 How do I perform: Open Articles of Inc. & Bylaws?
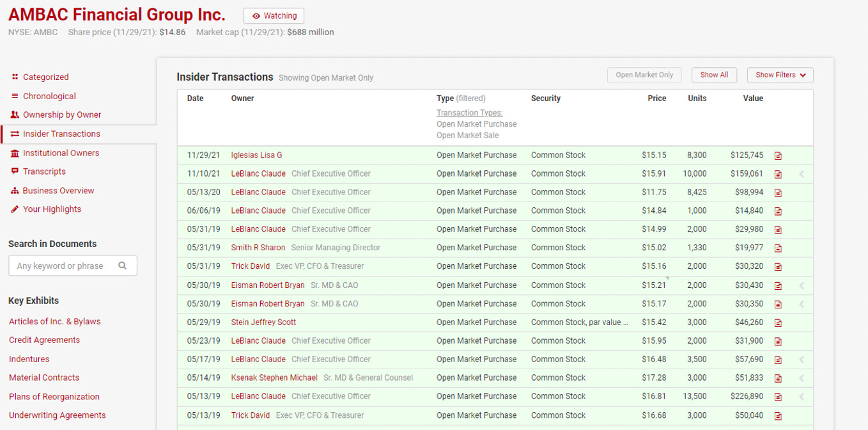(x=54, y=321)
